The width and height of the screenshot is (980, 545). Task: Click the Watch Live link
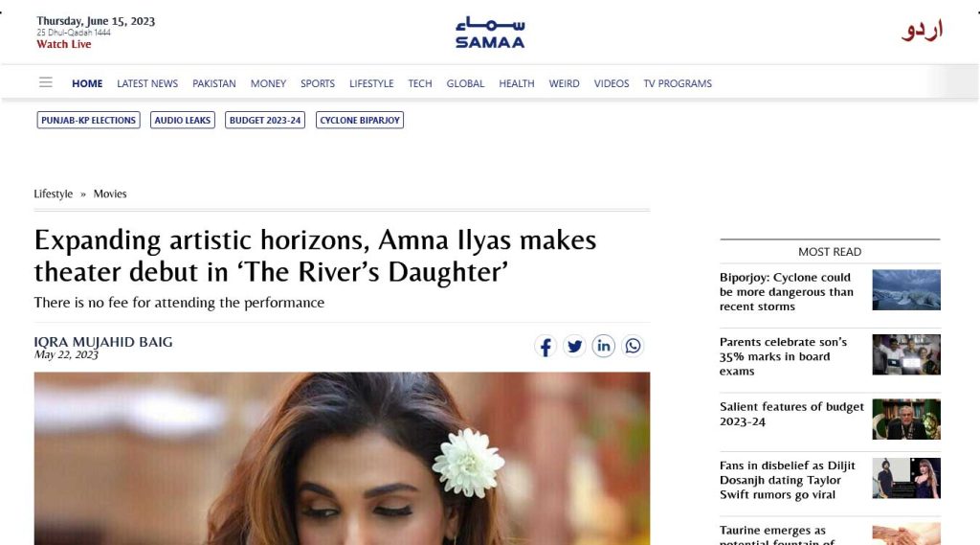64,44
